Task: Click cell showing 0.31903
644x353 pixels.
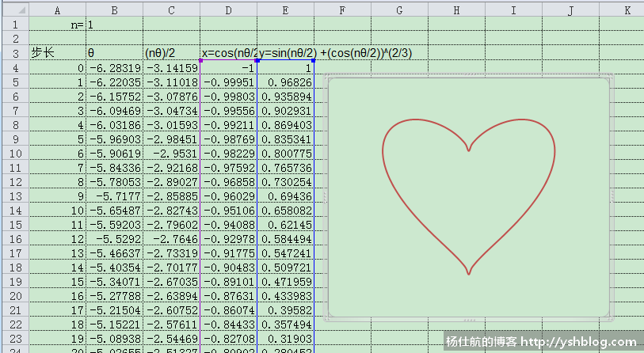Action: (x=286, y=339)
